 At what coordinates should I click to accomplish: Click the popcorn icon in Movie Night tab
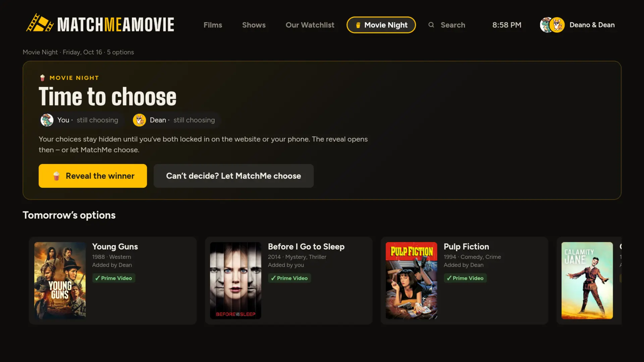point(358,25)
